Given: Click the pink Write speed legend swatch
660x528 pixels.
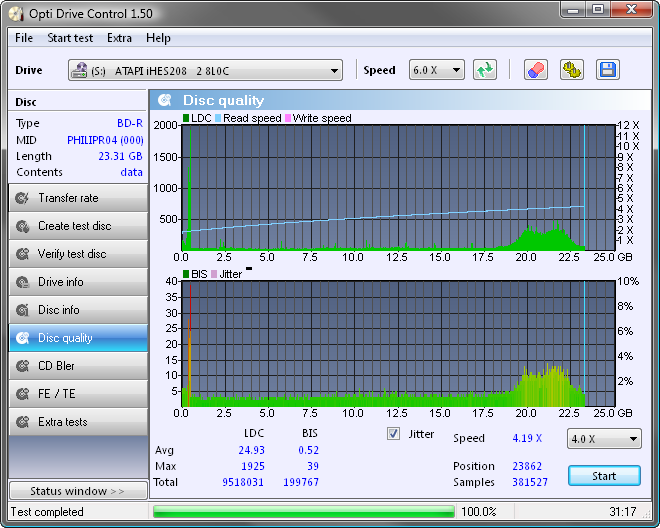Looking at the screenshot, I should 288,118.
